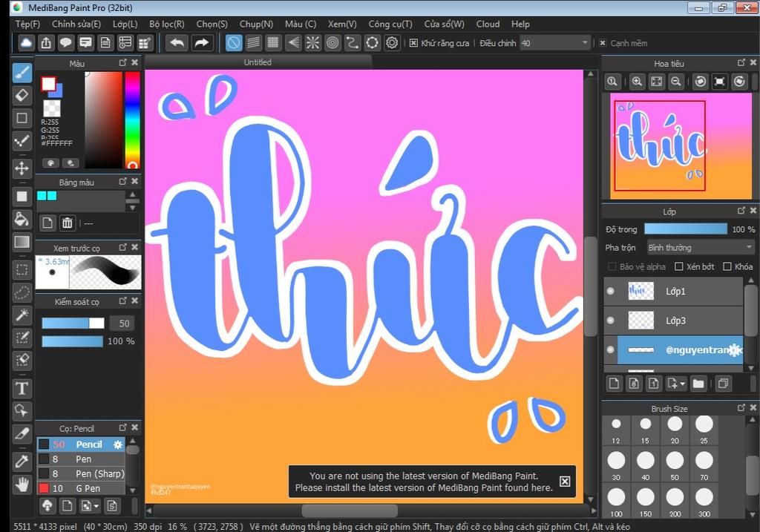
Task: Open the Cửa sổ(W) menu
Action: (x=444, y=24)
